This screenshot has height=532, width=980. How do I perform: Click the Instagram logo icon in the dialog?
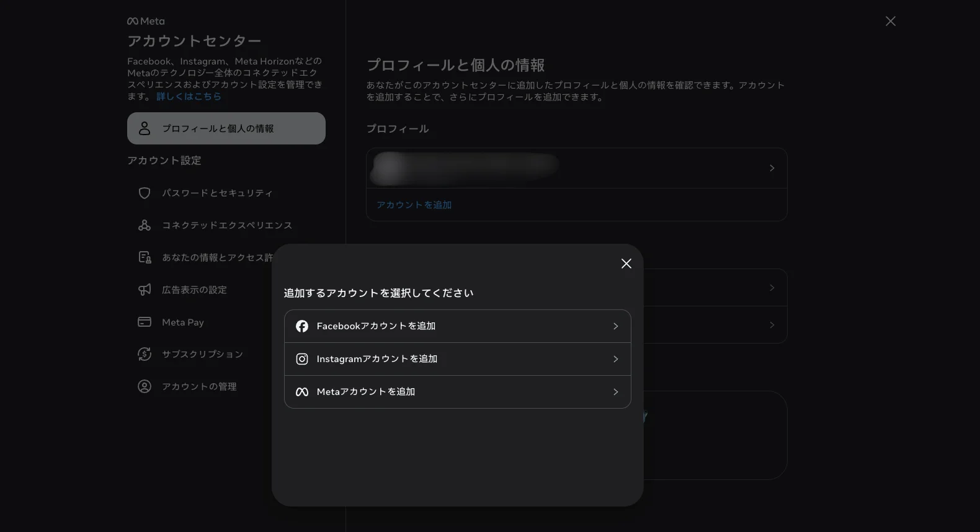click(x=302, y=359)
